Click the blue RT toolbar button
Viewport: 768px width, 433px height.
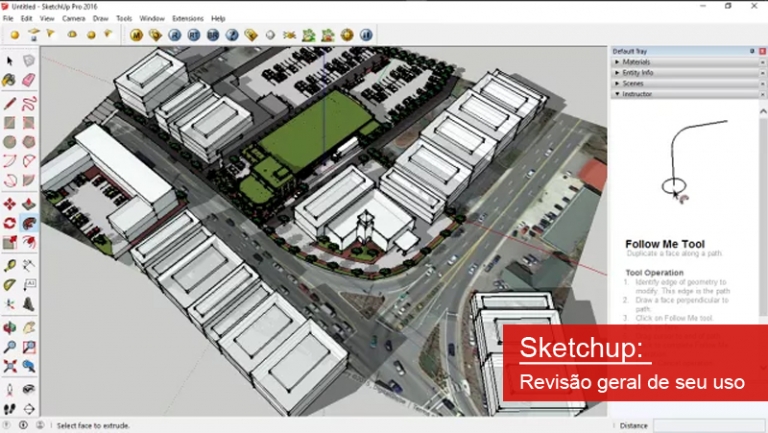[194, 35]
